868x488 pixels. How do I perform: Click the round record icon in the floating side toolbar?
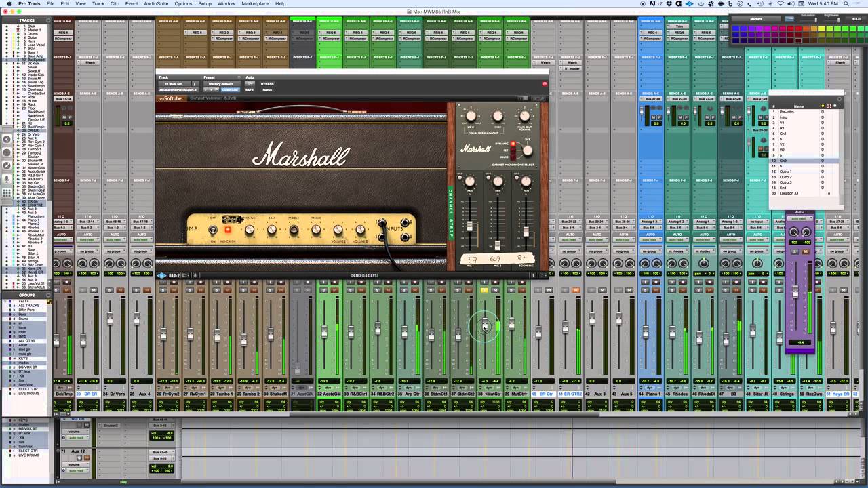(x=7, y=153)
